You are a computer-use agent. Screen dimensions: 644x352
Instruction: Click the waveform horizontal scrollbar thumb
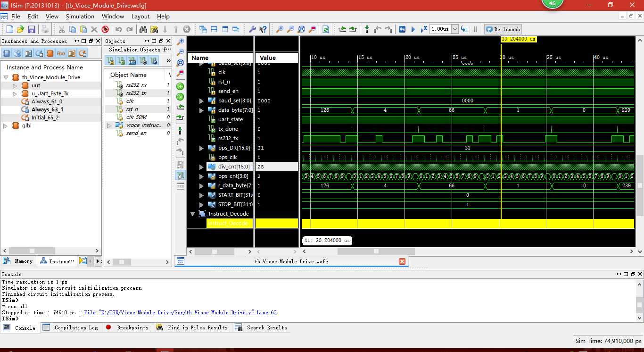(376, 251)
